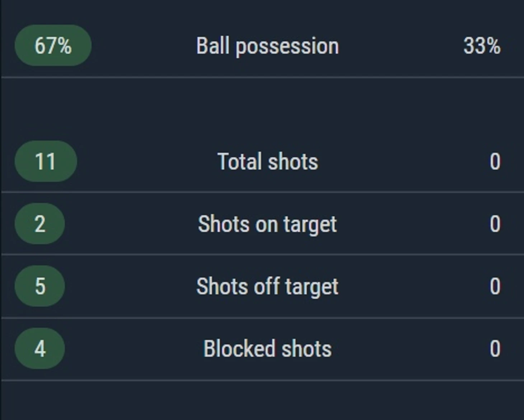Select the Total shots stat label
Image resolution: width=524 pixels, height=420 pixels.
coord(268,162)
